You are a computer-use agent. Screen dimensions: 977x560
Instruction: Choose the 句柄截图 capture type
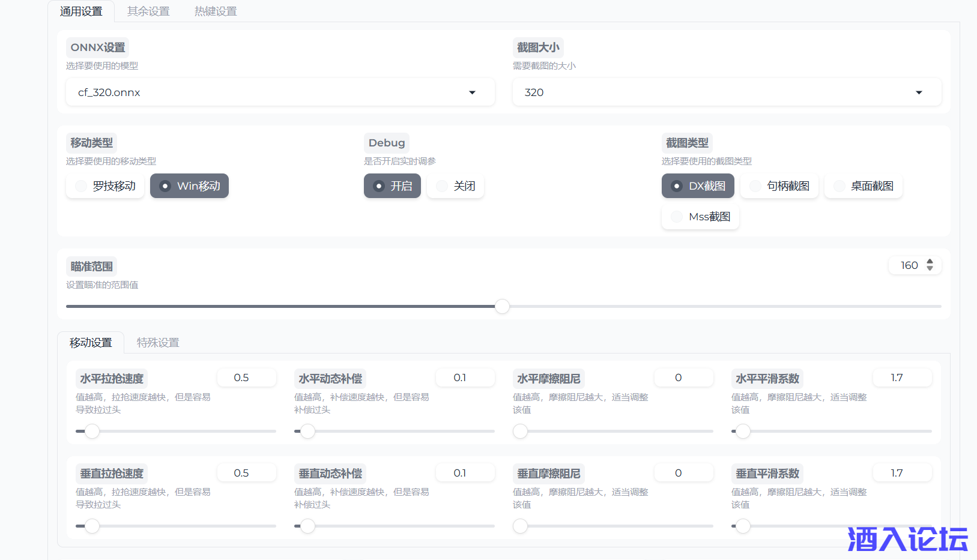click(779, 186)
